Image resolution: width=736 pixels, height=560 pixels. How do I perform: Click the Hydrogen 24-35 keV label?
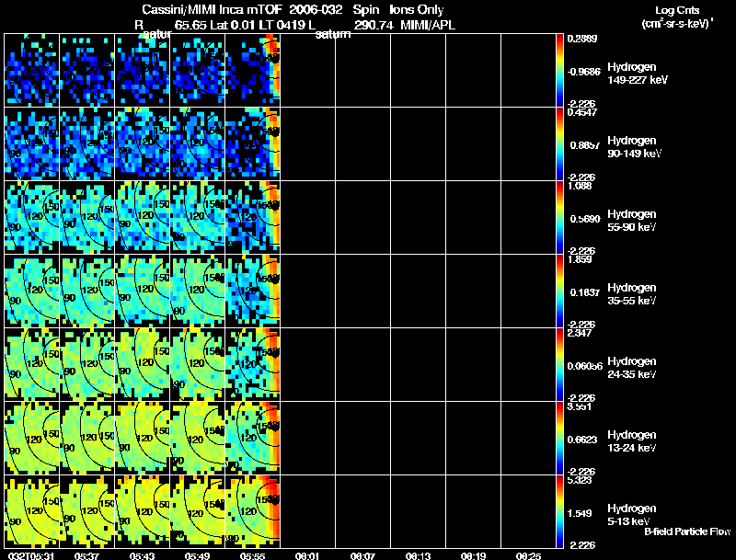[632, 368]
